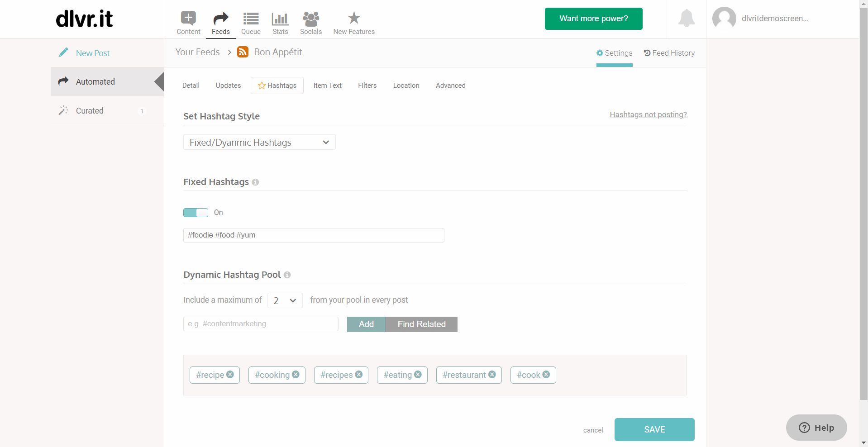
Task: Click the Fixed Hashtags info icon
Action: [x=255, y=182]
